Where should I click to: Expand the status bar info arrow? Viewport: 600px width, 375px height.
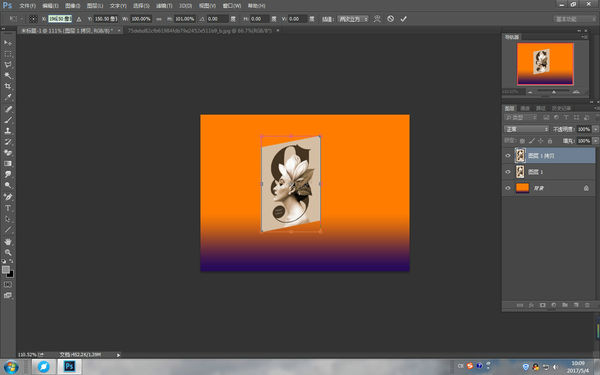click(x=118, y=355)
